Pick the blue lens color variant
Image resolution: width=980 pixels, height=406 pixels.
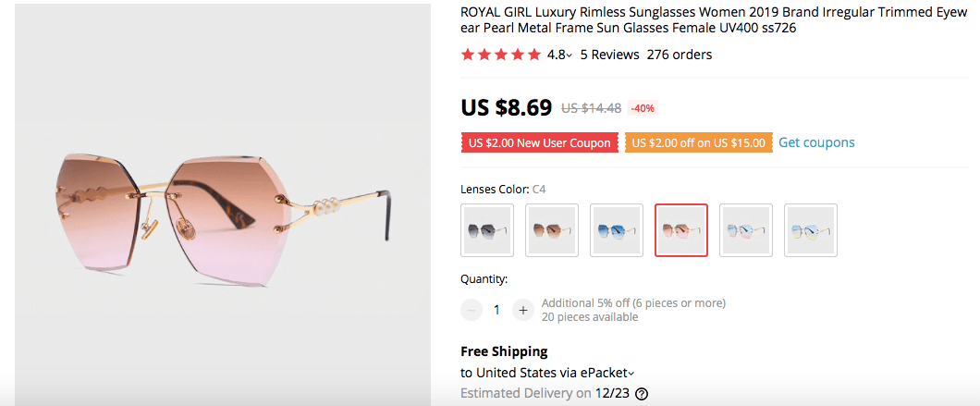(617, 230)
